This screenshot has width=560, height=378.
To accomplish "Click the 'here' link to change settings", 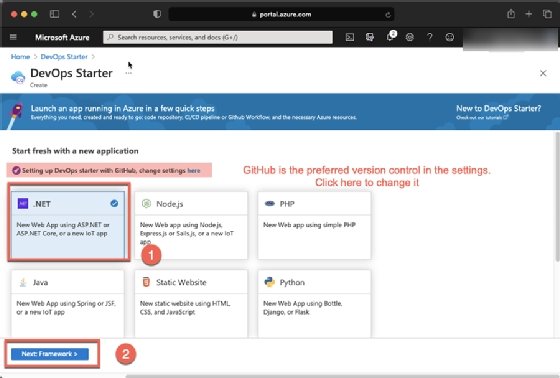I will click(194, 171).
